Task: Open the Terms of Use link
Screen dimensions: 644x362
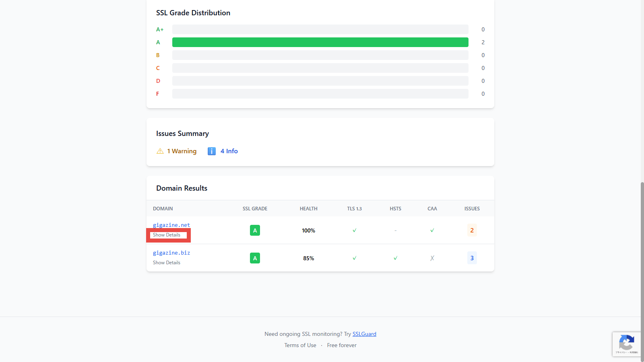Action: coord(300,345)
